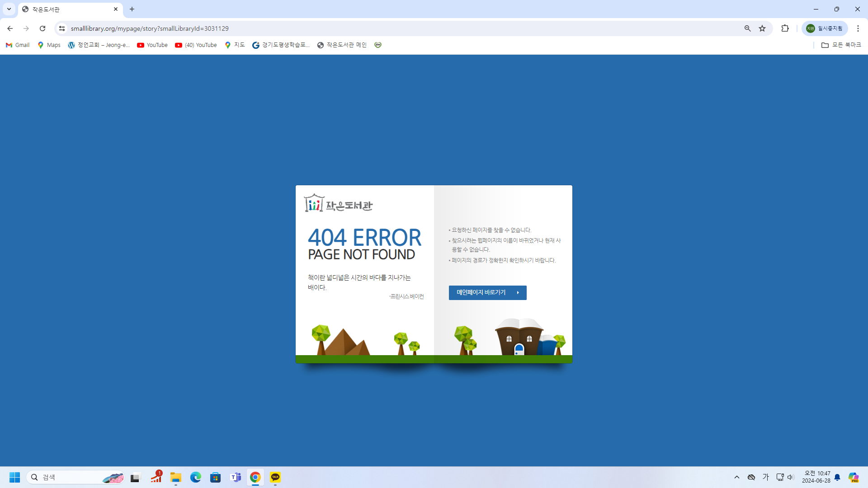Screen dimensions: 868x488
Task: Click the 404 ERROR heading text
Action: (x=364, y=237)
